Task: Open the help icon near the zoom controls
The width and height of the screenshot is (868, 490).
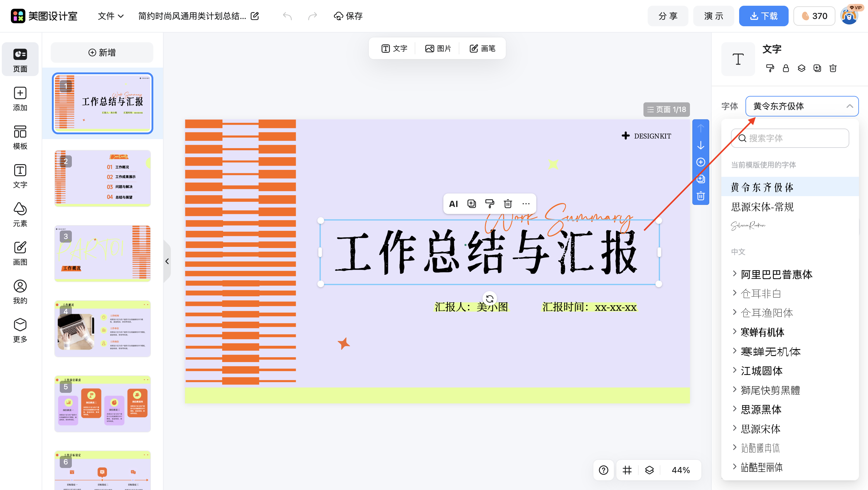Action: pos(604,470)
